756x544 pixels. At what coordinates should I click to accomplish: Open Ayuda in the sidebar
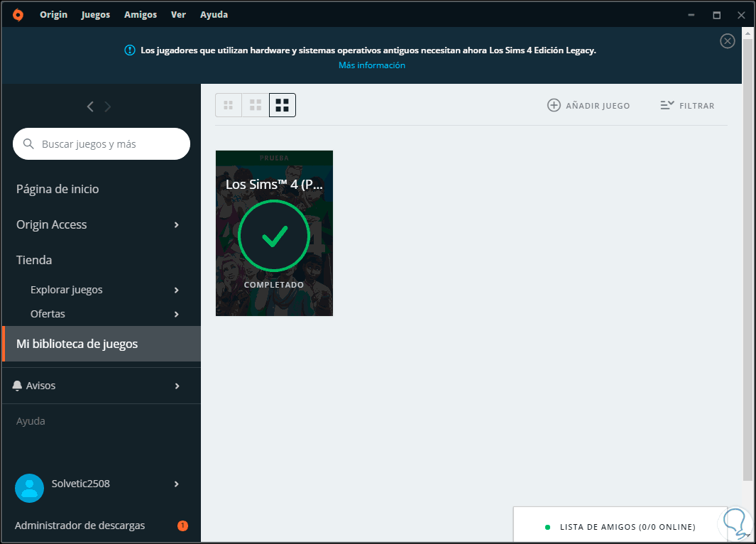[31, 421]
